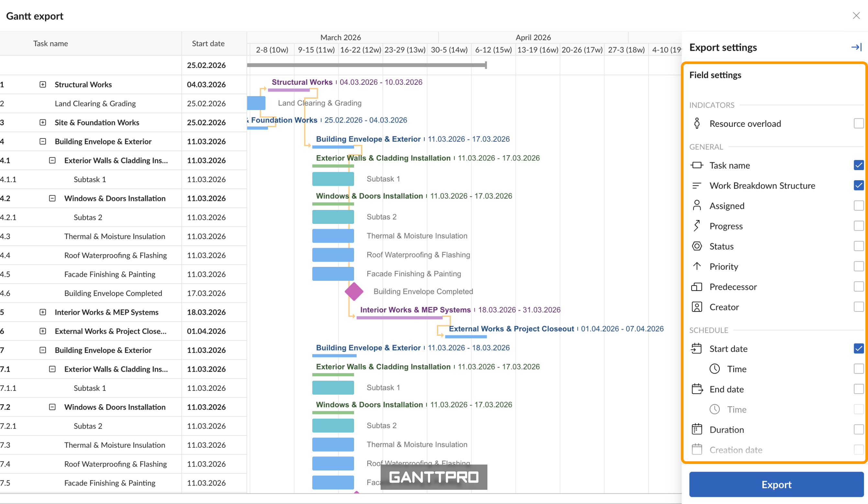Click the Duration calendar icon
Screen dimensions: 868x504
(x=697, y=429)
